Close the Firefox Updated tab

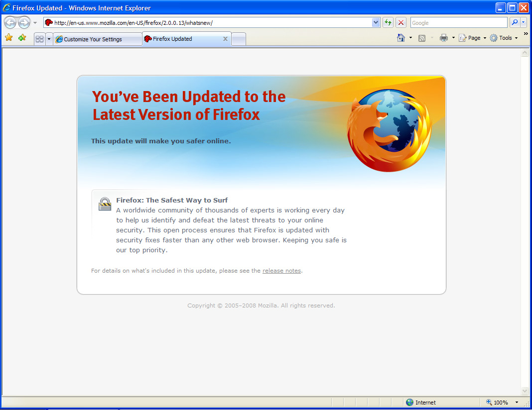[x=225, y=39]
